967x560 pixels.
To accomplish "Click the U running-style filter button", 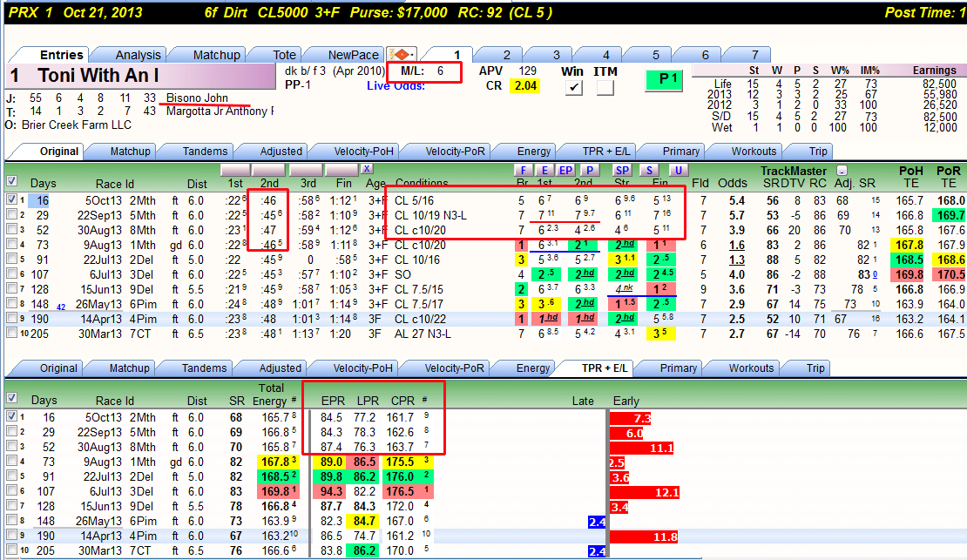I will pyautogui.click(x=679, y=170).
